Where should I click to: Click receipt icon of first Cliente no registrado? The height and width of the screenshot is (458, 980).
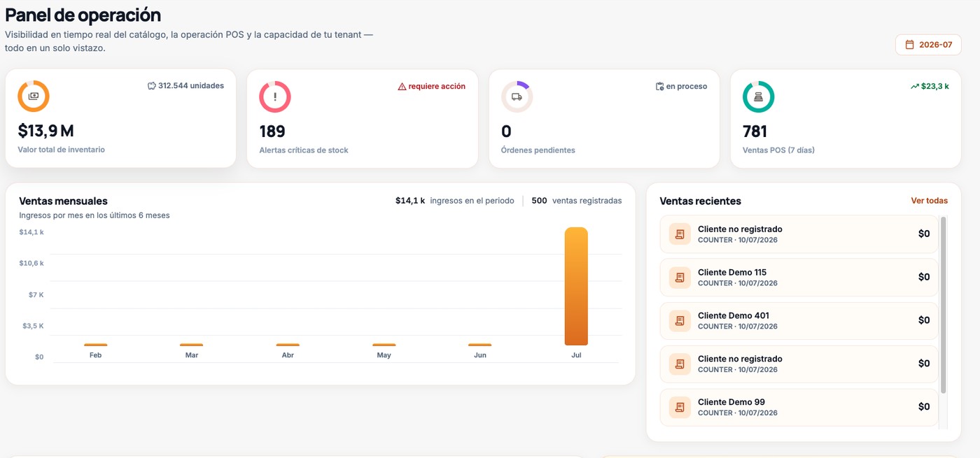tap(680, 234)
